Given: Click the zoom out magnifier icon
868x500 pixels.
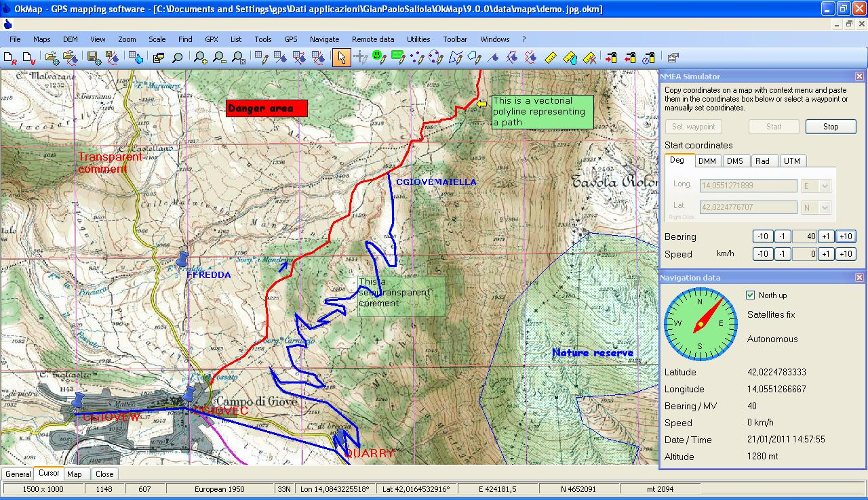Looking at the screenshot, I should pos(219,58).
